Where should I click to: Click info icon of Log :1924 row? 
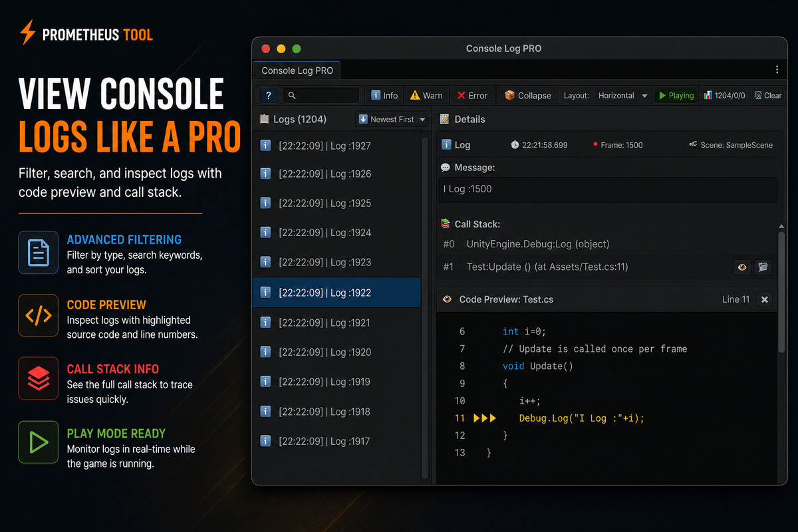[265, 232]
